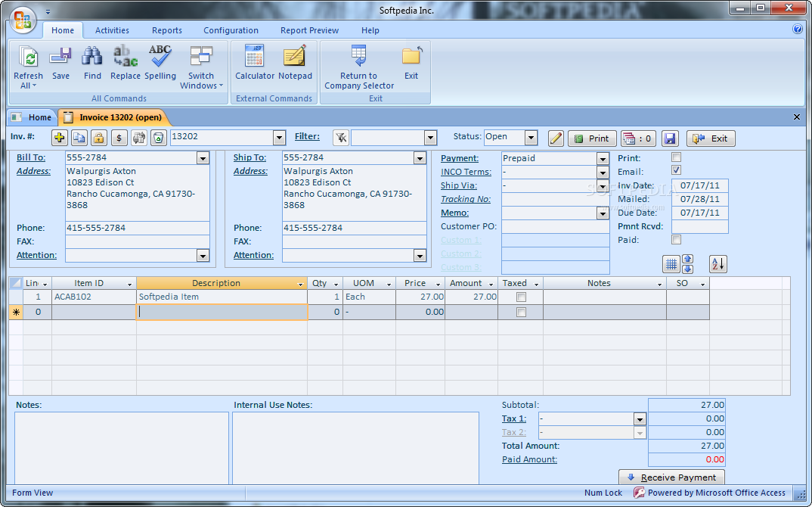
Task: Click the Receive Payment button
Action: tap(671, 477)
